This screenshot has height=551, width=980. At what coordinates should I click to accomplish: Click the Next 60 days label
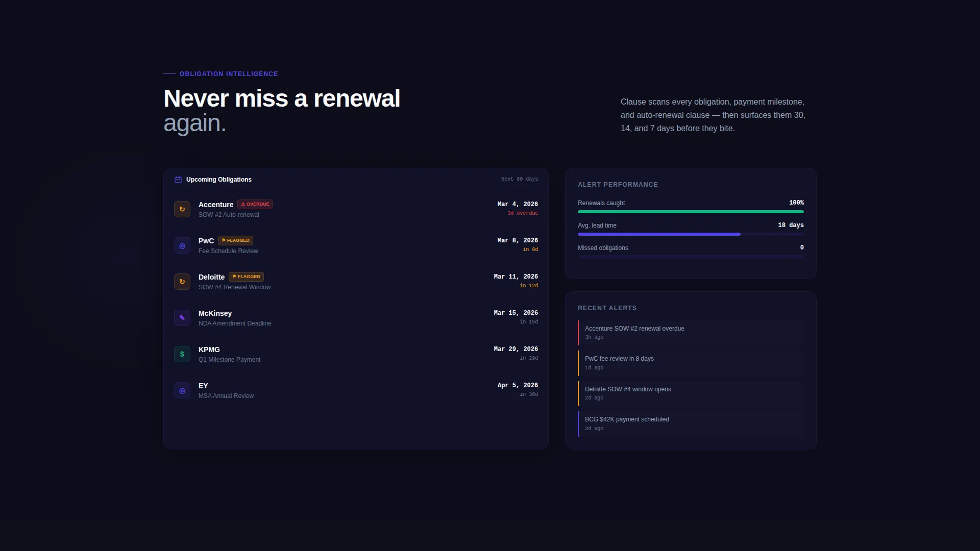(519, 179)
